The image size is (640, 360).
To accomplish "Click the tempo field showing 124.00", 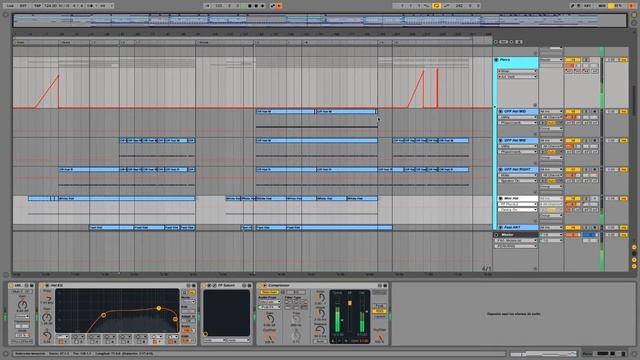I will point(51,6).
